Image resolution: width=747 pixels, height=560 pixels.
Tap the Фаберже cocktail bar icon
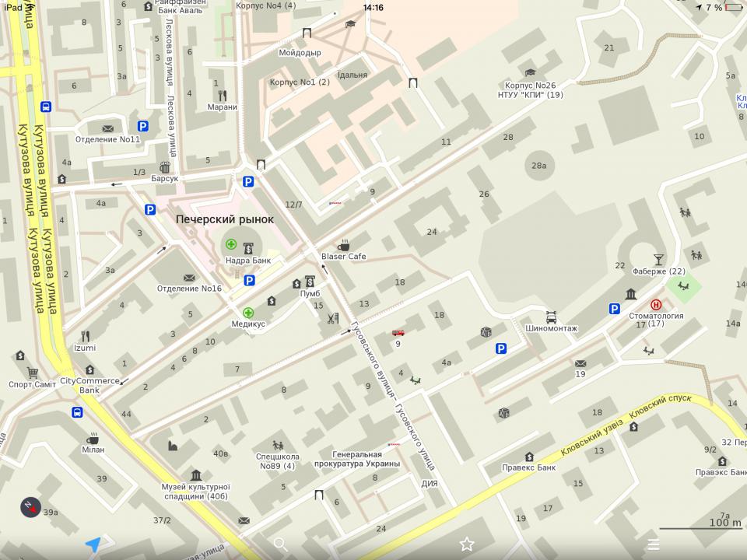(659, 260)
